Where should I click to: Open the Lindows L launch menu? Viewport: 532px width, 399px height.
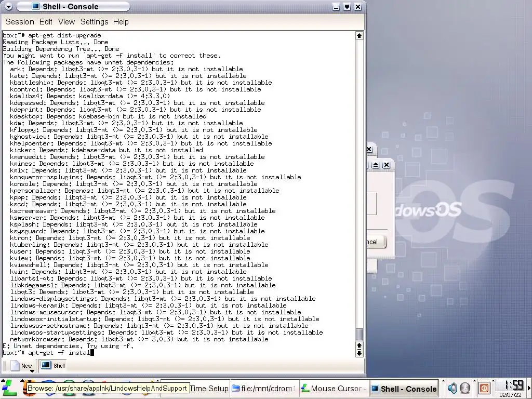[9, 388]
